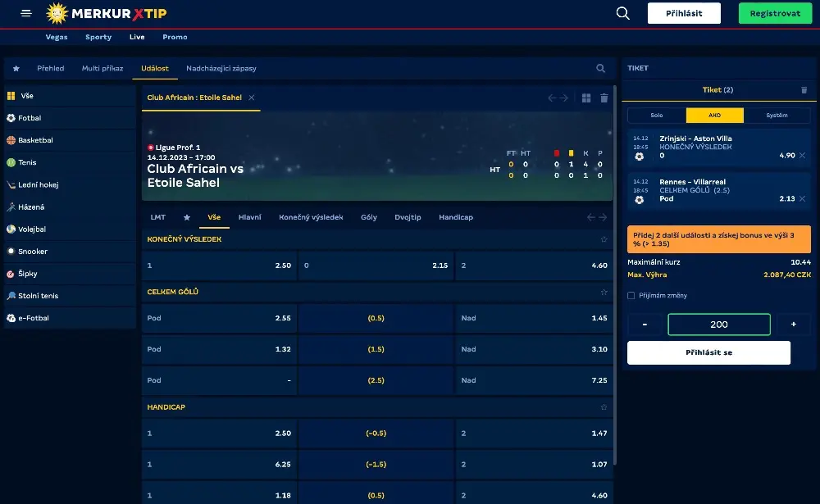Click the Registrovat button
The height and width of the screenshot is (504, 820).
(x=775, y=14)
